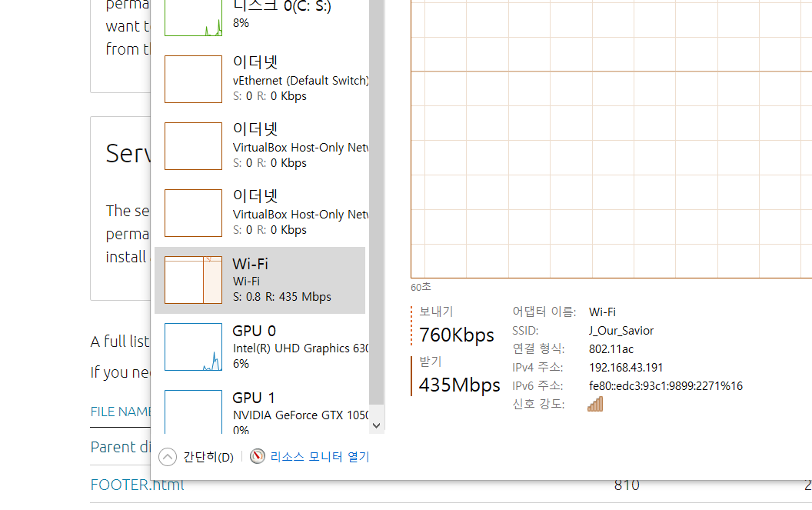
Task: Select the Disk 0 mini graph thumbnail
Action: (x=193, y=18)
